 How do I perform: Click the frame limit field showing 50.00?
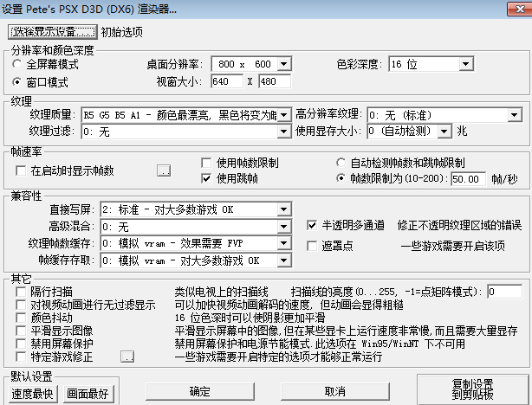[468, 178]
